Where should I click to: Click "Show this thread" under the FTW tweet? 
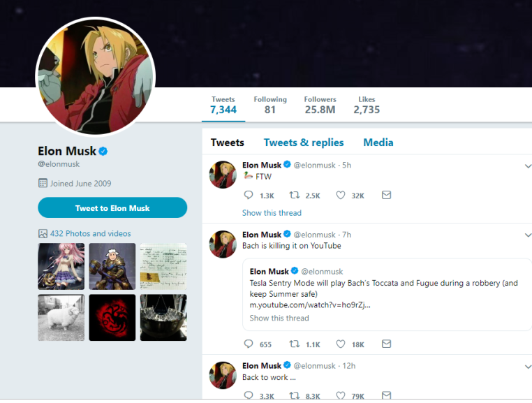[x=272, y=213]
